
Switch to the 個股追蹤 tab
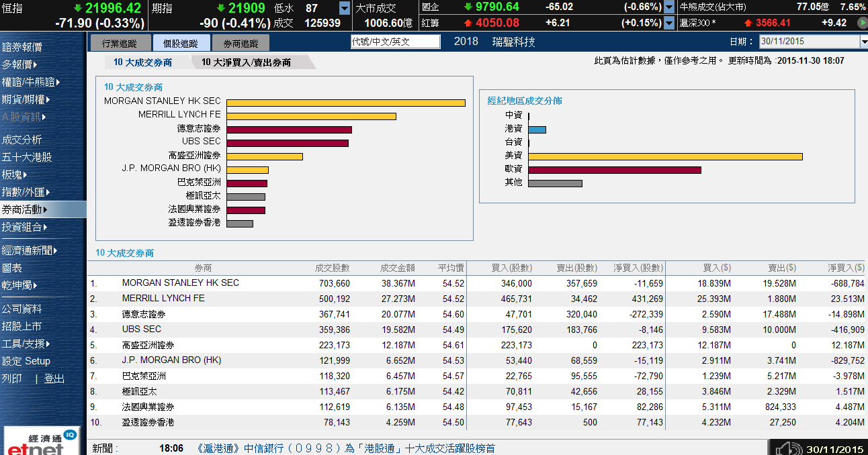coord(180,44)
